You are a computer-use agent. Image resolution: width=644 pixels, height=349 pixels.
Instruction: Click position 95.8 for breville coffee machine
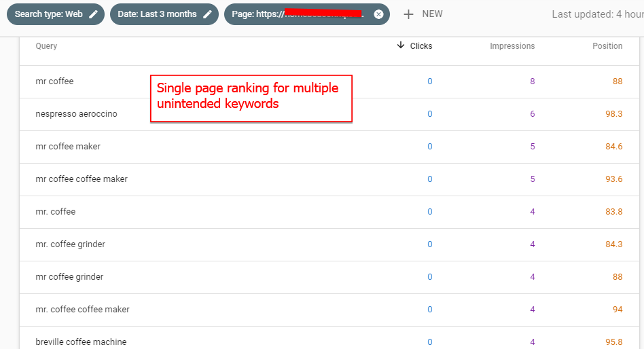click(x=613, y=342)
